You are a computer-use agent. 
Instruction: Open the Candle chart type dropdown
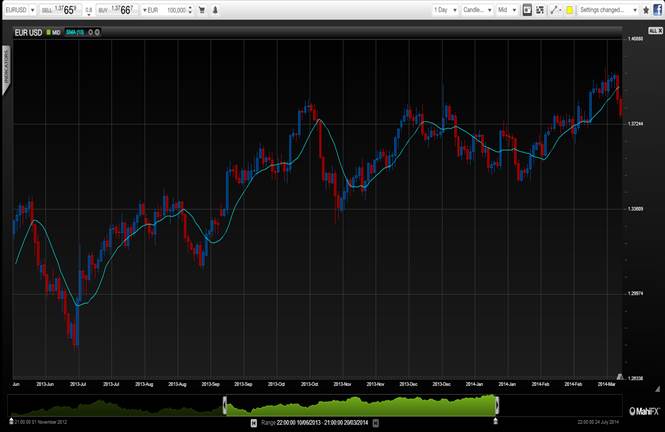[475, 9]
